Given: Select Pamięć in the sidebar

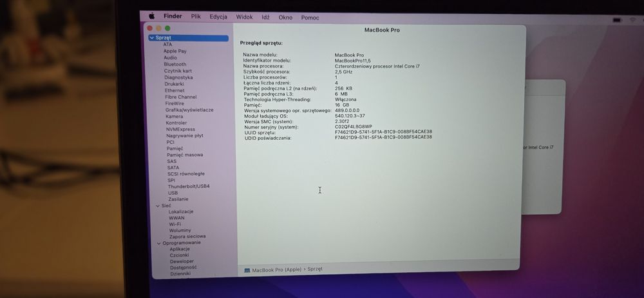Looking at the screenshot, I should click(175, 148).
